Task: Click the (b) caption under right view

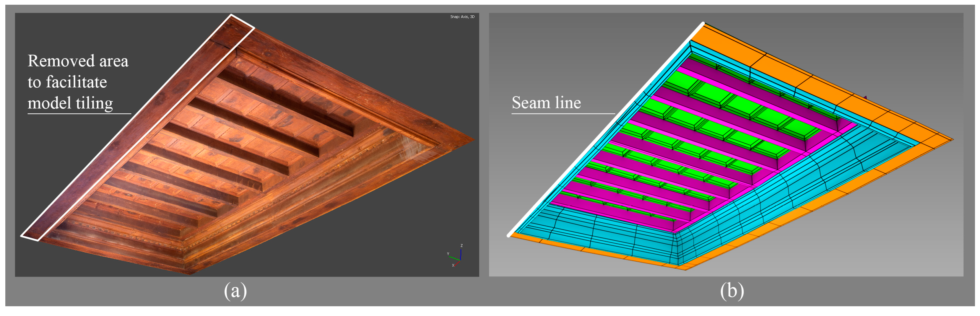Action: (732, 291)
